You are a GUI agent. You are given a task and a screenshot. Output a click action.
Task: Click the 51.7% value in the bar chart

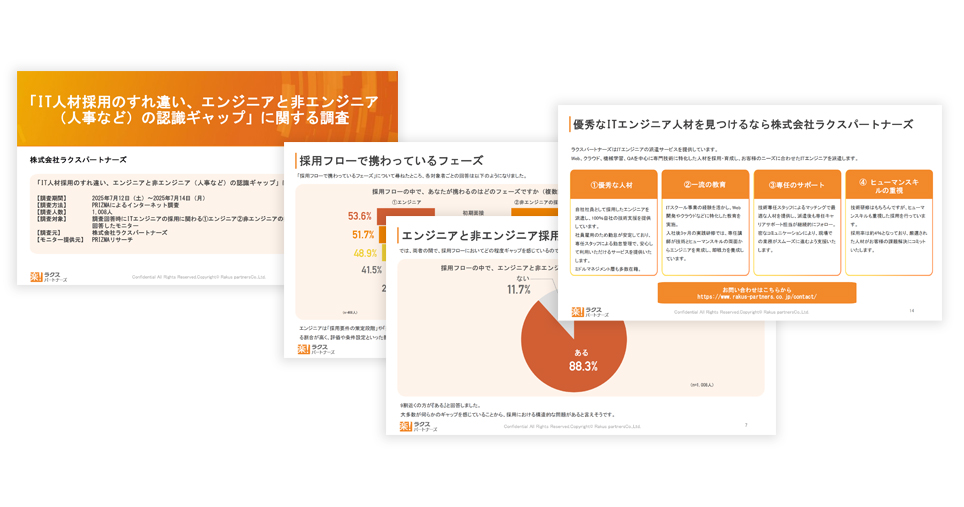(x=363, y=235)
